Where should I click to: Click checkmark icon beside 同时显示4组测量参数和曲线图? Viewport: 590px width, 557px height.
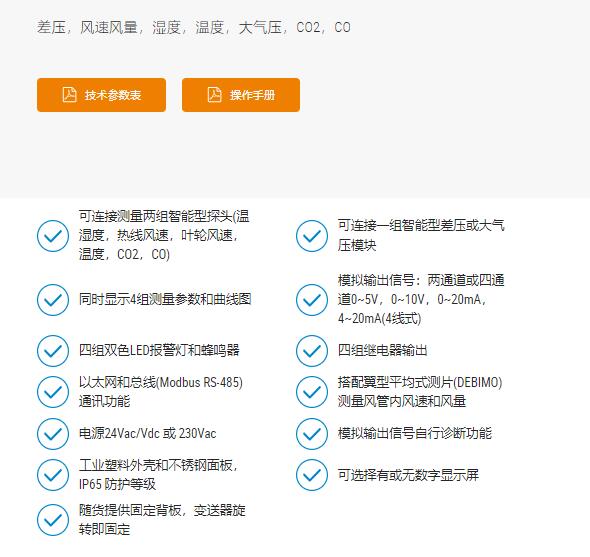(53, 300)
